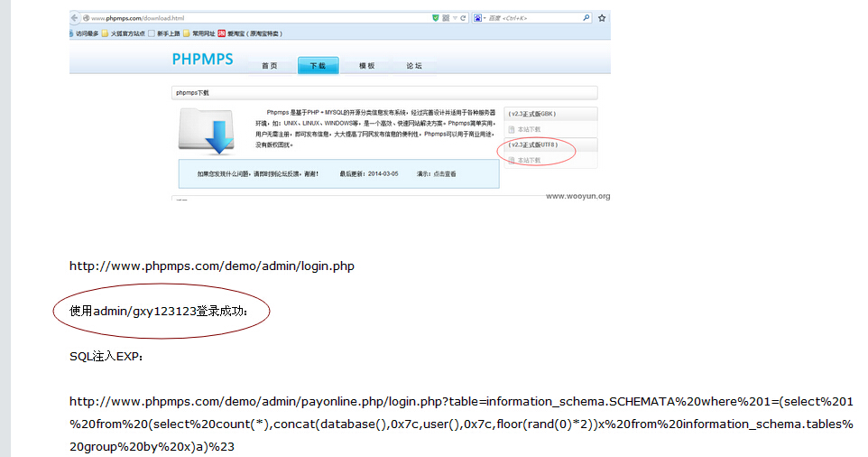Click the SQL注入EXP heading text
Screen dimensions: 868x457
tap(106, 357)
